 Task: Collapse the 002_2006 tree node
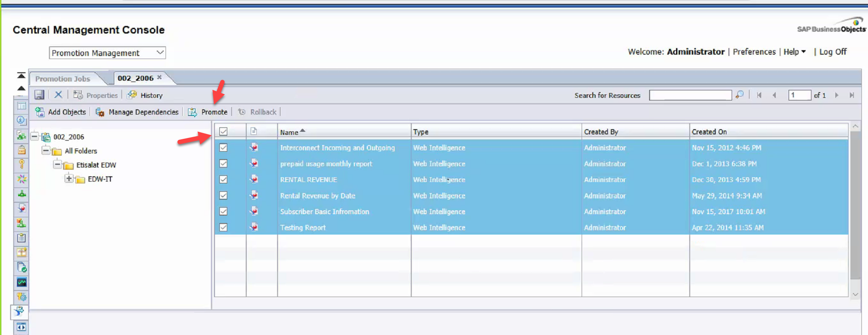35,136
